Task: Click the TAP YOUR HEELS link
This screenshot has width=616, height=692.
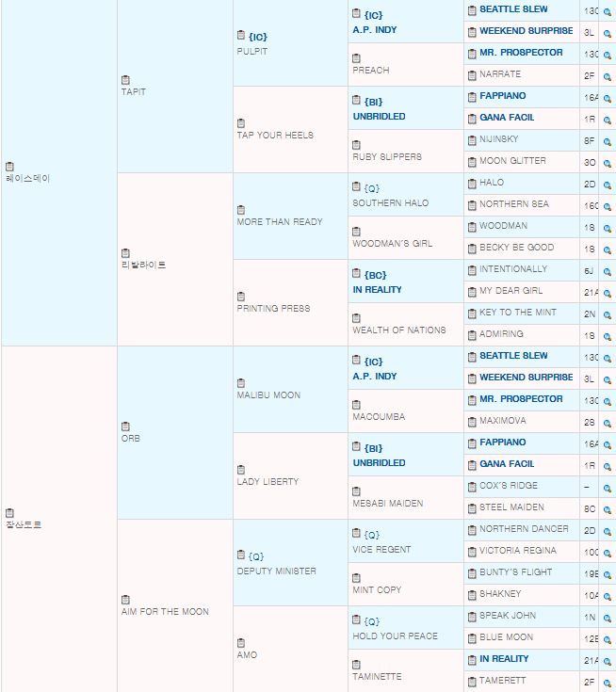Action: pos(275,136)
